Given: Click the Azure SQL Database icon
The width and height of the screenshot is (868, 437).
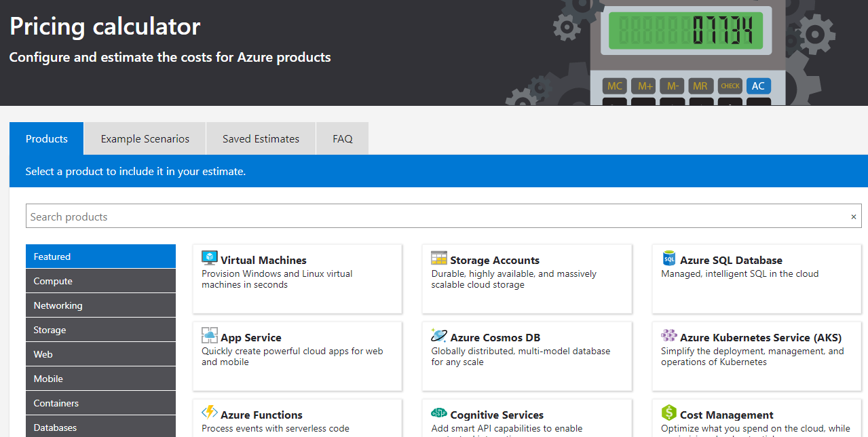Looking at the screenshot, I should (669, 258).
